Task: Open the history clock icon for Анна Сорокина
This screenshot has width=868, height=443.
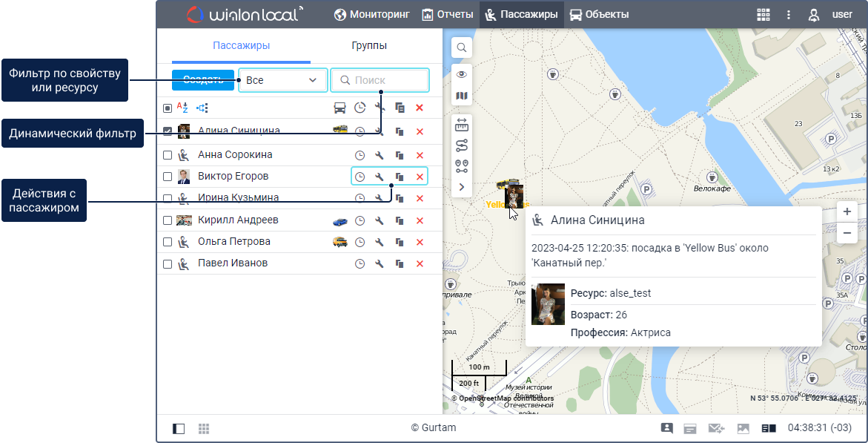Action: 360,155
